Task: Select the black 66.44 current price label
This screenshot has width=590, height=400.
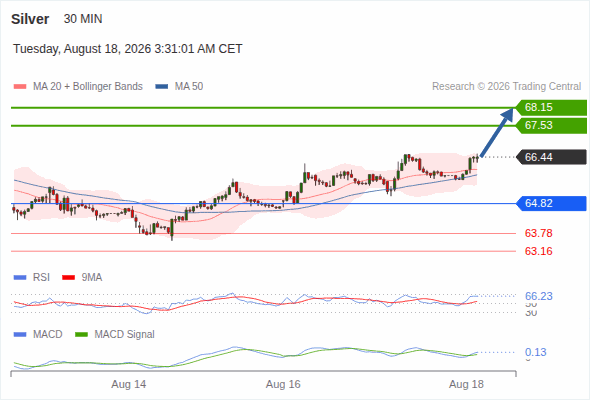Action: [x=552, y=157]
